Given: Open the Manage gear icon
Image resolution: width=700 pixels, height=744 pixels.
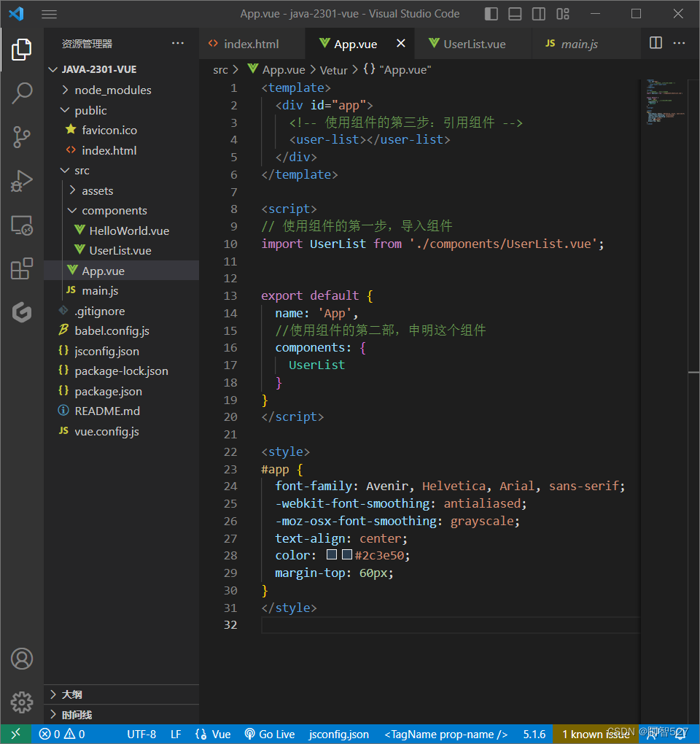Looking at the screenshot, I should click(21, 702).
